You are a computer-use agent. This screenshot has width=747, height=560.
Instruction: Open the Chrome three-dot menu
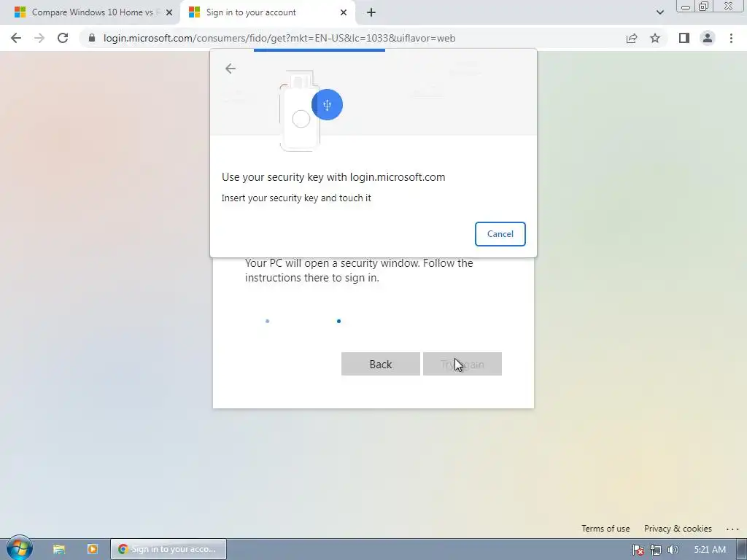(x=731, y=38)
